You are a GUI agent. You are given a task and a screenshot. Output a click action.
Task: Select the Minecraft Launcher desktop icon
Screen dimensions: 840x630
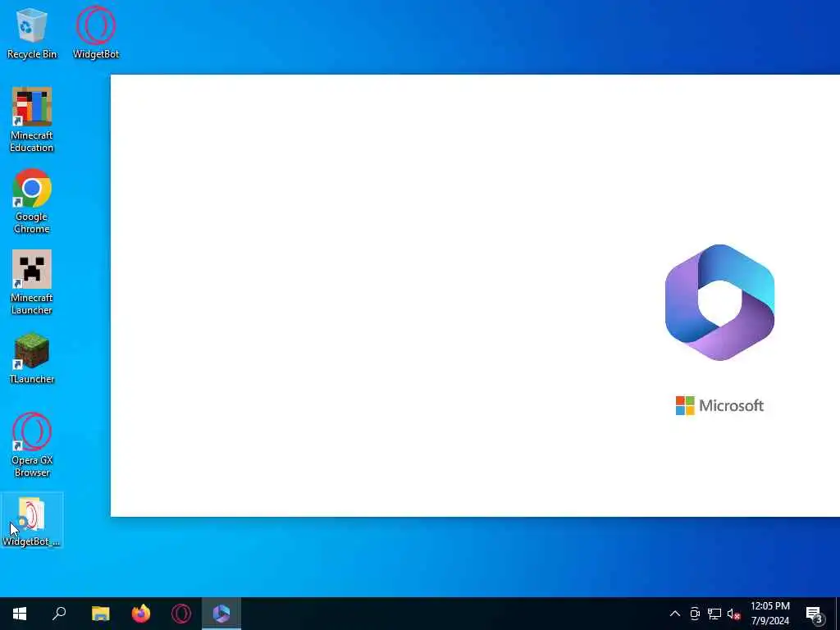[x=32, y=282]
